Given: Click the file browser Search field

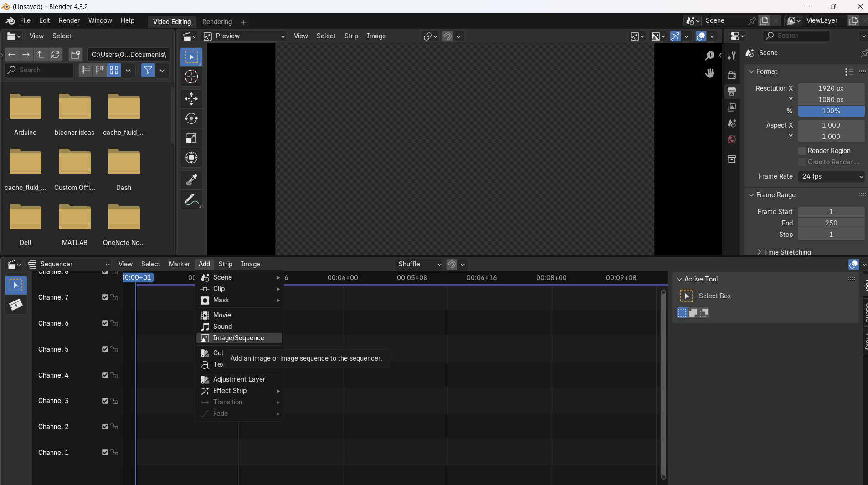Looking at the screenshot, I should pos(39,70).
